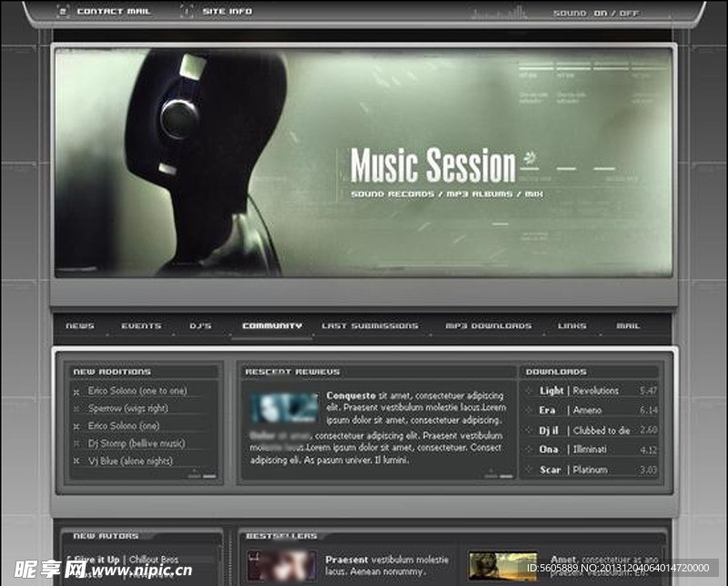Turn sound ON in header
The height and width of the screenshot is (586, 728).
coord(601,14)
